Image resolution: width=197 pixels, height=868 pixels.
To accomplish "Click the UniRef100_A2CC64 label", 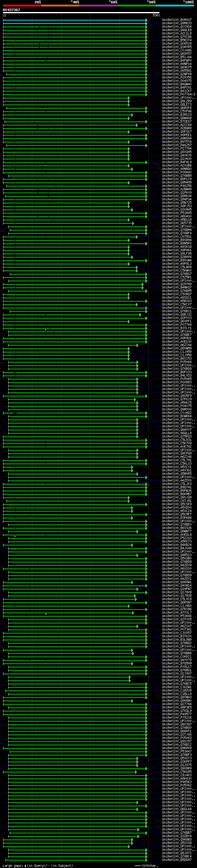I will point(177,125).
